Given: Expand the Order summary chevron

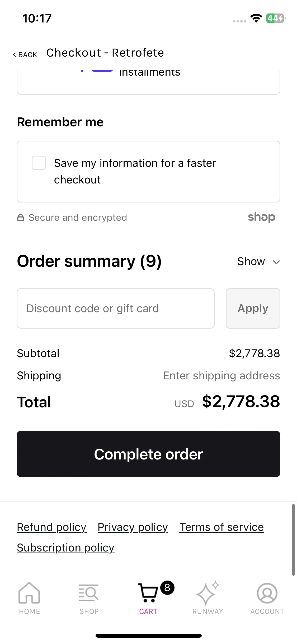Looking at the screenshot, I should pyautogui.click(x=276, y=262).
